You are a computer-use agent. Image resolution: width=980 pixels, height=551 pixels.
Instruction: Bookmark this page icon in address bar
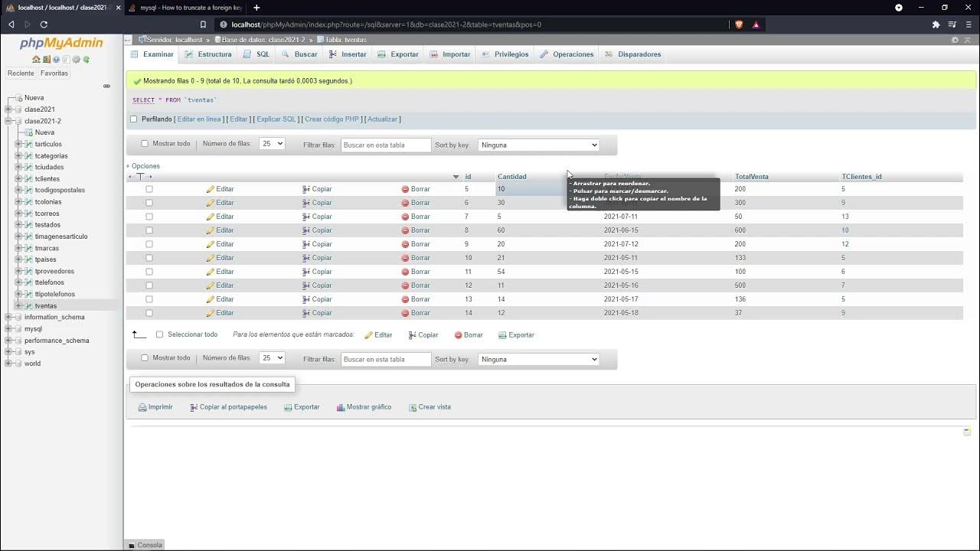[x=204, y=24]
